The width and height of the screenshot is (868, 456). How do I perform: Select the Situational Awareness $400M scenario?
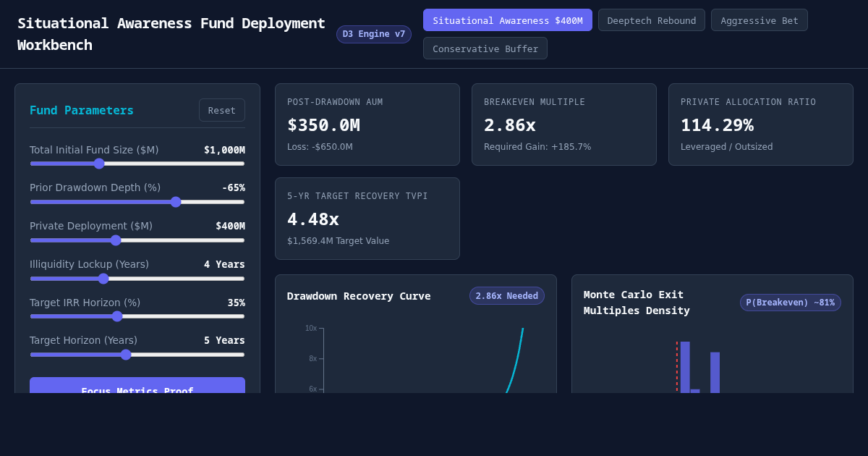pos(508,20)
